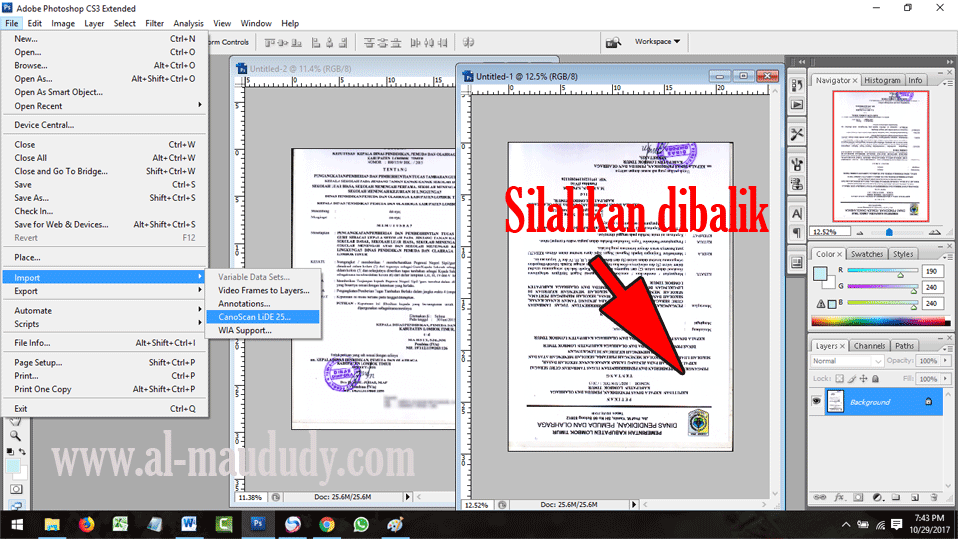Toggle lock position

tap(863, 379)
